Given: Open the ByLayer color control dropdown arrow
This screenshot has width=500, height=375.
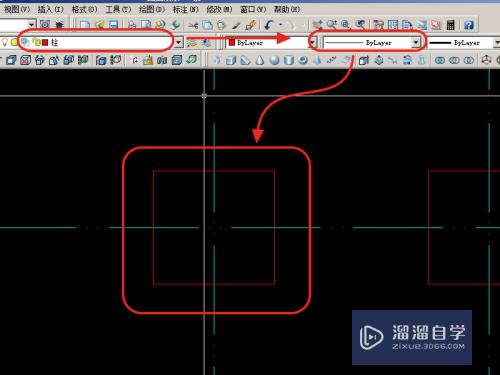Looking at the screenshot, I should tap(312, 43).
